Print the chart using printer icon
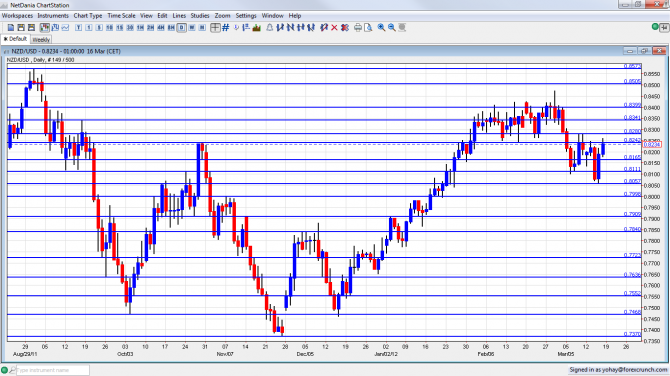Viewport: 670px width, 376px height. pos(358,27)
